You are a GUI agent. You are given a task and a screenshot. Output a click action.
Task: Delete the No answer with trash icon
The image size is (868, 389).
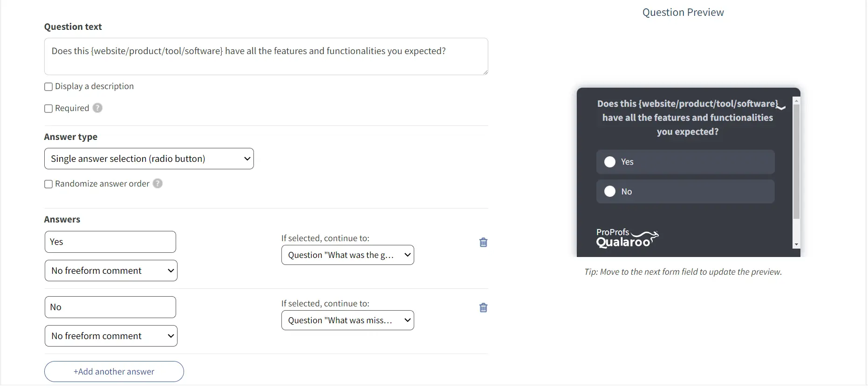(x=483, y=308)
